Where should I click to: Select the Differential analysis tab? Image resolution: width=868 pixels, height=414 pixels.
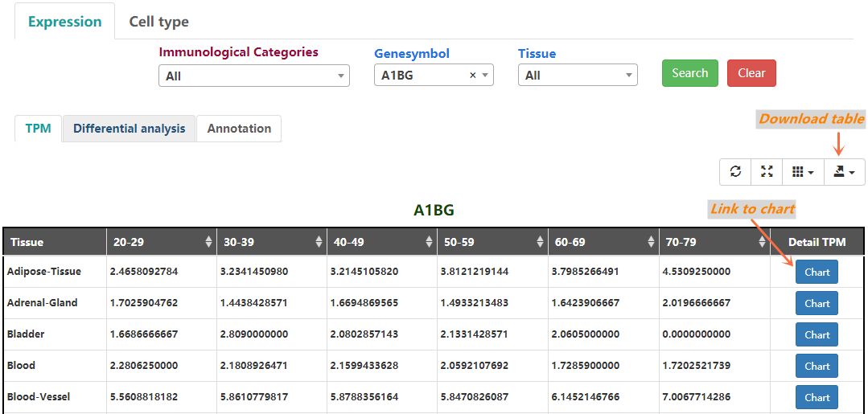coord(129,129)
